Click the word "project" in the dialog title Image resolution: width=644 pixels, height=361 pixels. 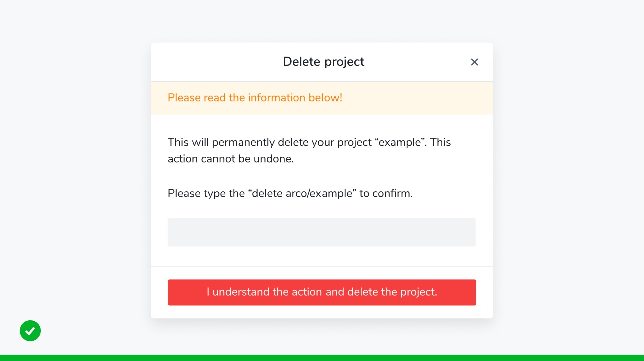344,62
